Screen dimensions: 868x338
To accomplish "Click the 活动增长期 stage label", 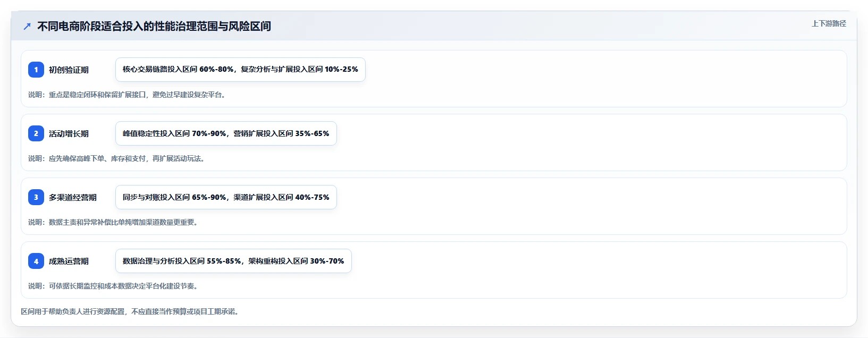I will click(69, 133).
